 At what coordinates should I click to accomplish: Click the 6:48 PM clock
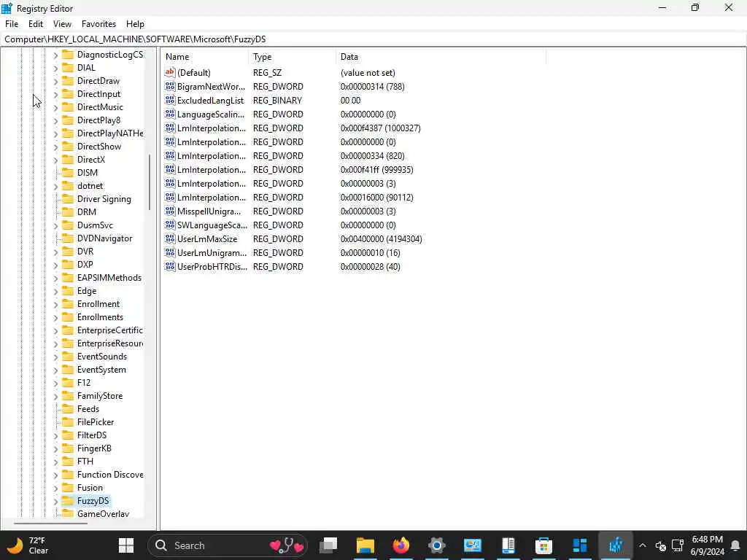coord(708,539)
